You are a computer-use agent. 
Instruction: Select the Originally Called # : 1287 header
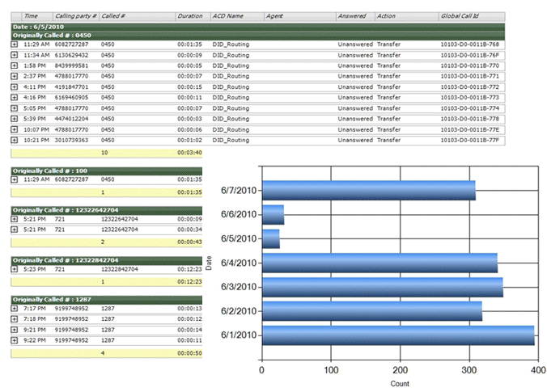[105, 299]
